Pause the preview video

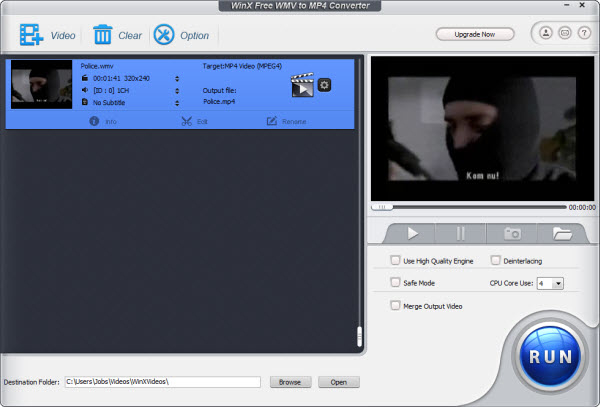point(460,233)
